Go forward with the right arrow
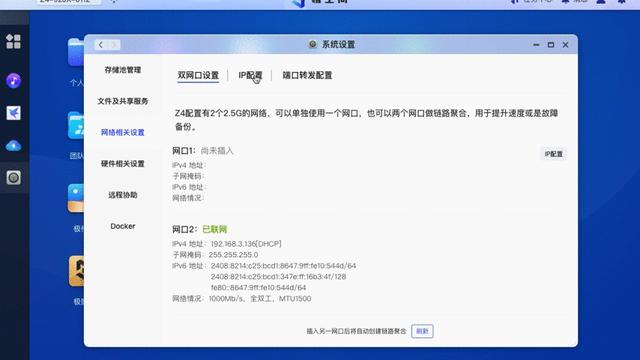Screen dimensions: 640x360 pyautogui.click(x=114, y=44)
